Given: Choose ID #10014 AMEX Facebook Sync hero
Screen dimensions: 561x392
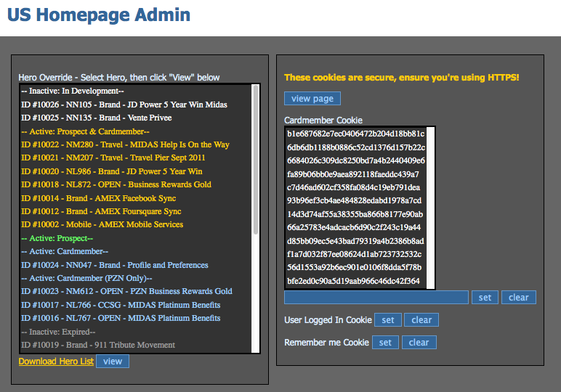Looking at the screenshot, I should point(98,198).
